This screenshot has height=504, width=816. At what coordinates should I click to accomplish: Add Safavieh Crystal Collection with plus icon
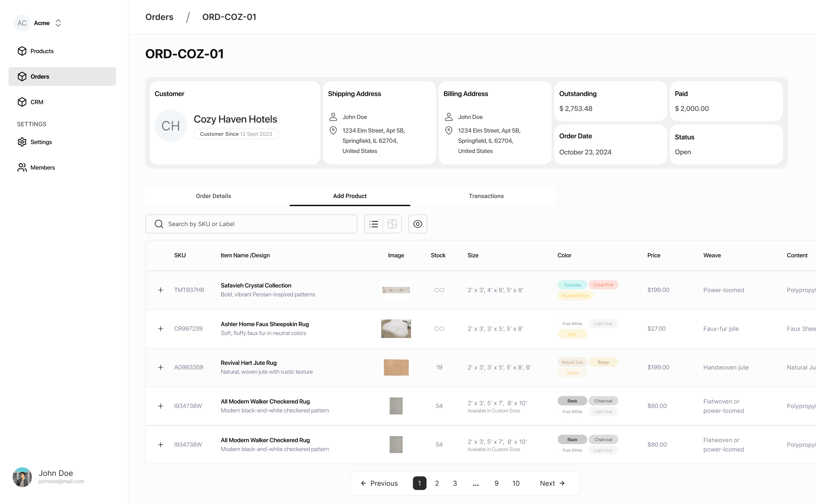(x=161, y=290)
